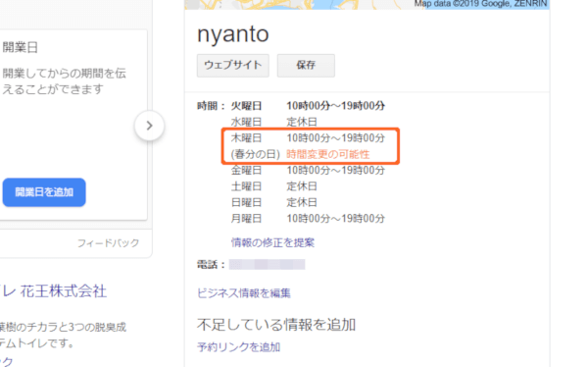The width and height of the screenshot is (588, 367).
Task: Click the 時間変更の可能性 notice text
Action: (328, 154)
